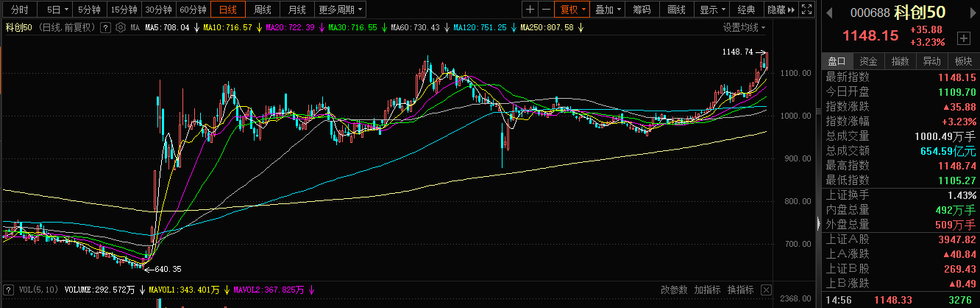Close the VOL indicator panel
The width and height of the screenshot is (980, 308).
pyautogui.click(x=767, y=290)
